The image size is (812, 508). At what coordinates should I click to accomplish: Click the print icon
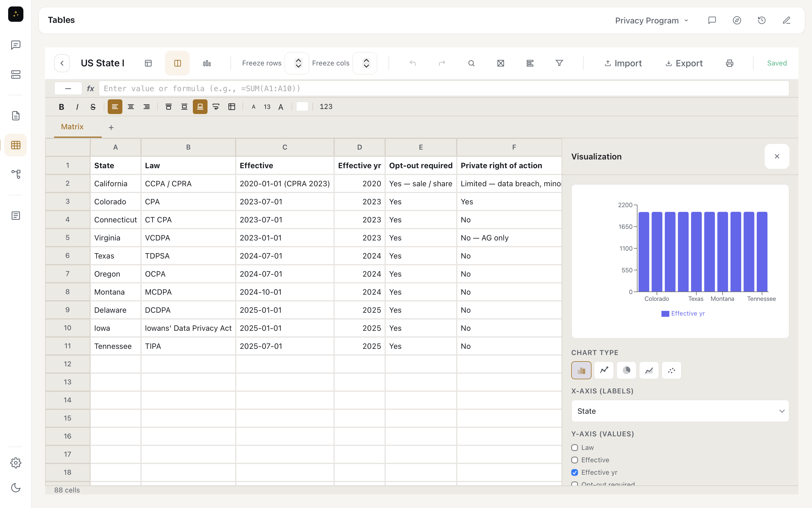tap(729, 63)
